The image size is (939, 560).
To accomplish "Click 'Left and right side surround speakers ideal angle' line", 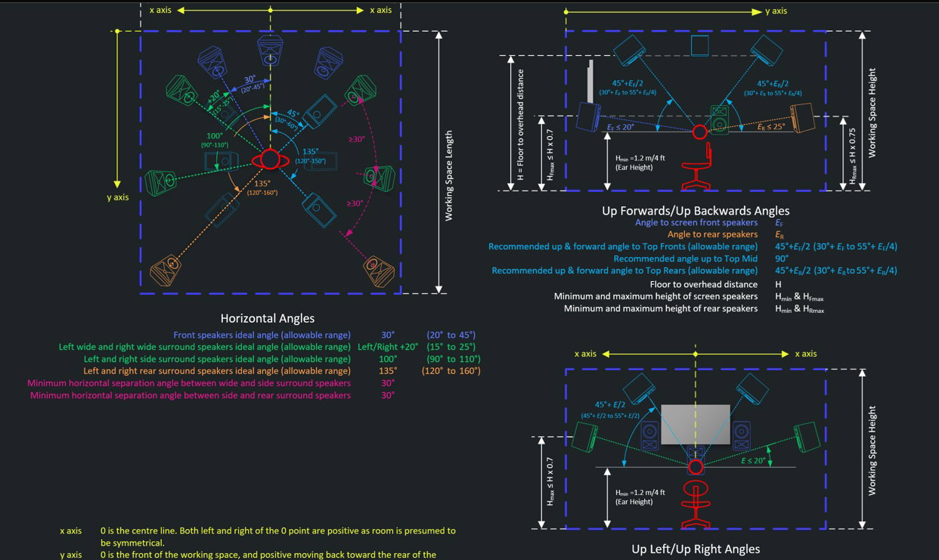I will pos(217,359).
